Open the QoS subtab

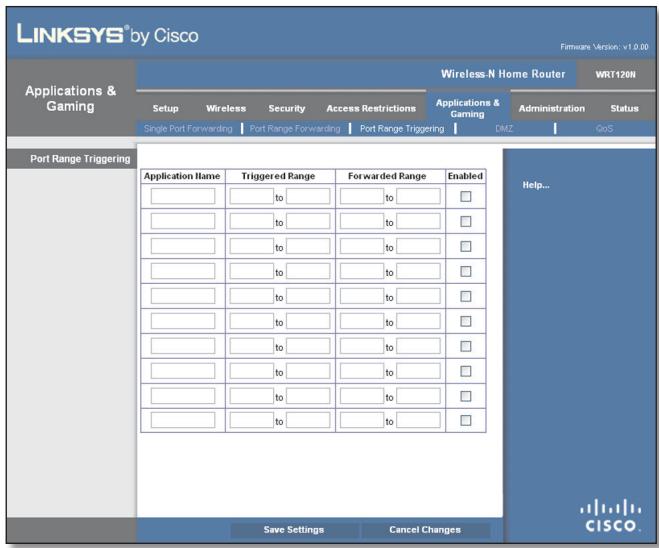click(x=604, y=129)
